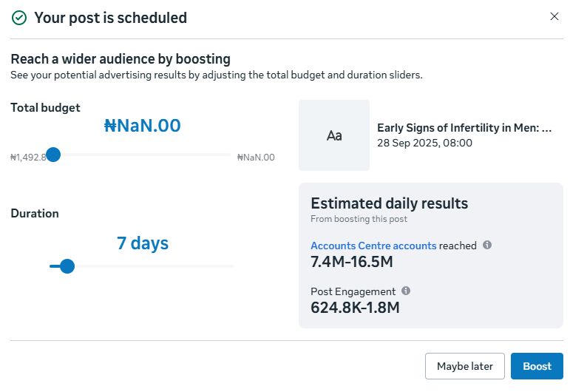Click the Estimated daily results heading
This screenshot has height=392, width=570.
[x=390, y=203]
